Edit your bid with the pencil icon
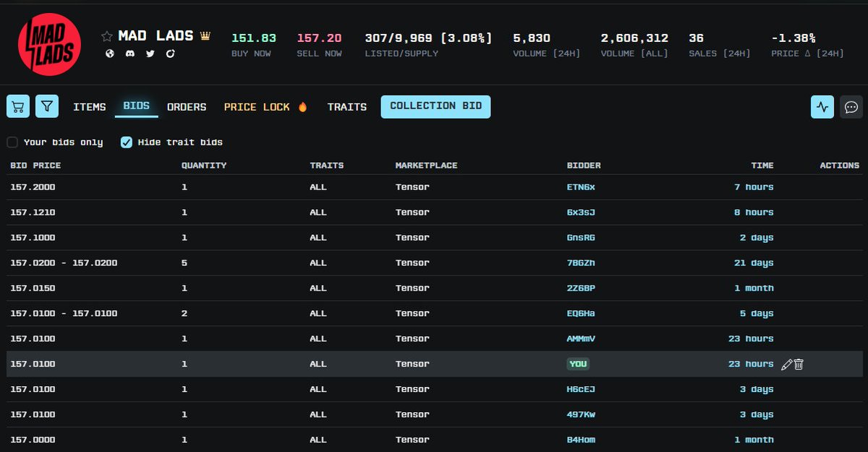 click(x=787, y=364)
